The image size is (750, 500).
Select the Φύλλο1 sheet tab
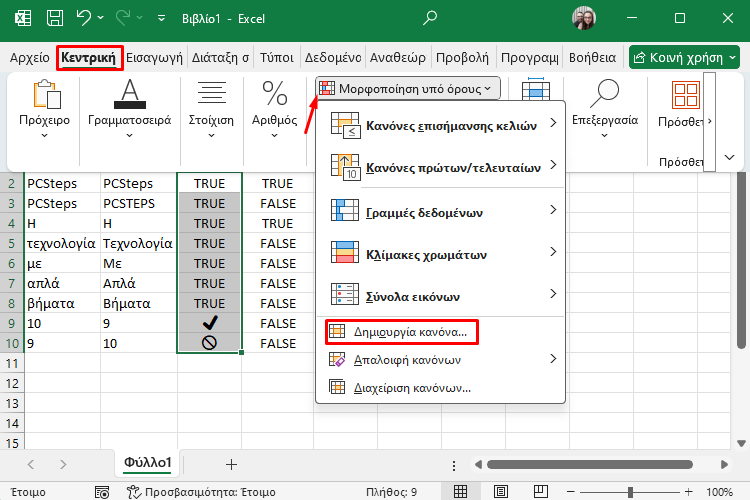pyautogui.click(x=147, y=463)
